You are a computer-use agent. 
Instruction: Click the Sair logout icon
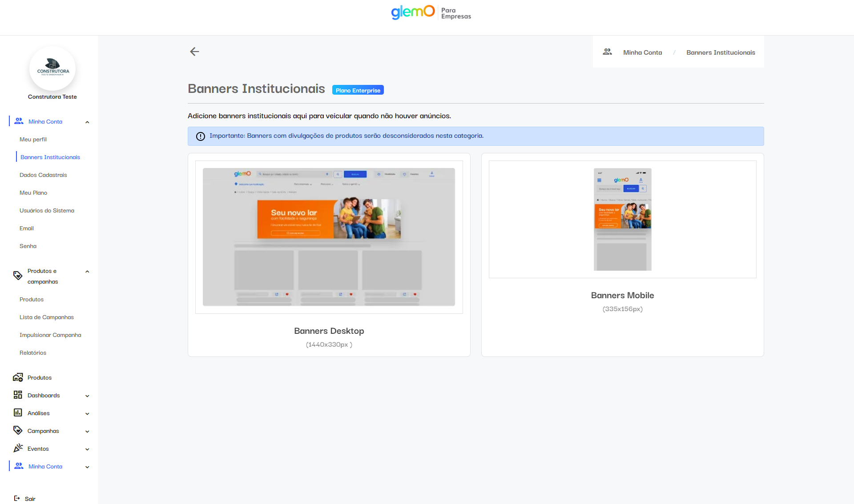coord(17,499)
